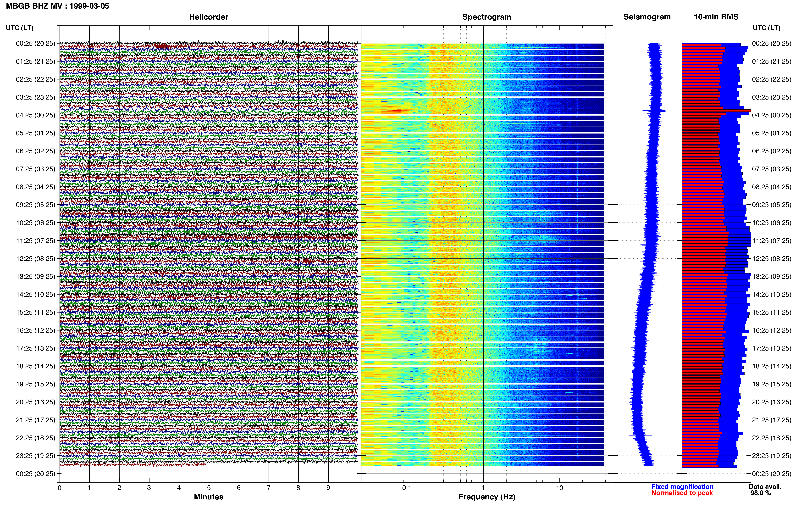Click left time label 21:25 (17:25)
The width and height of the screenshot is (812, 508).
[35, 420]
